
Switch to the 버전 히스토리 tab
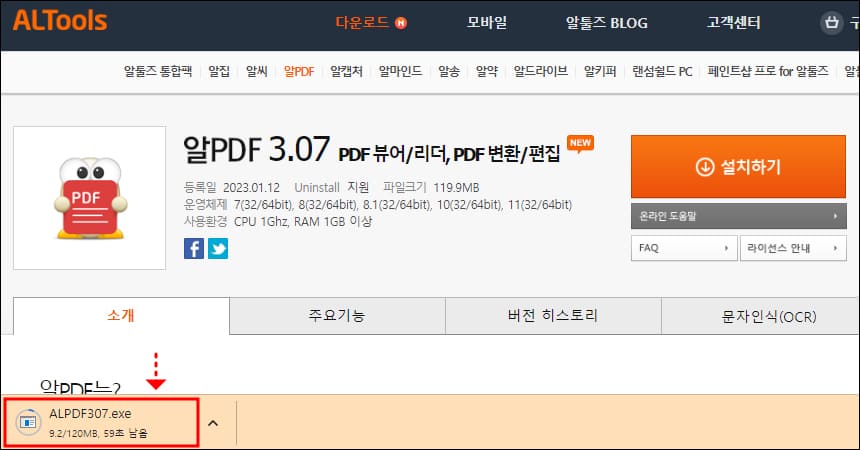tap(553, 316)
